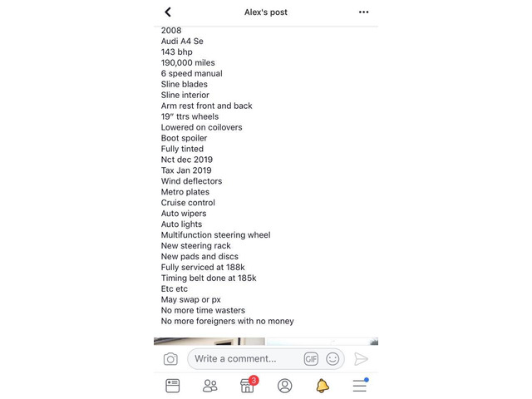
Task: Go to the Profile tab icon
Action: pos(284,386)
